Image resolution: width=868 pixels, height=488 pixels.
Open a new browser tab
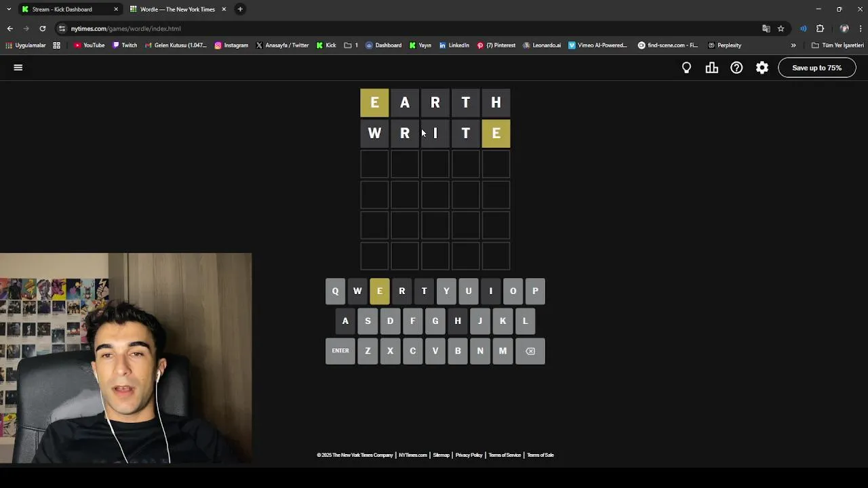[240, 9]
